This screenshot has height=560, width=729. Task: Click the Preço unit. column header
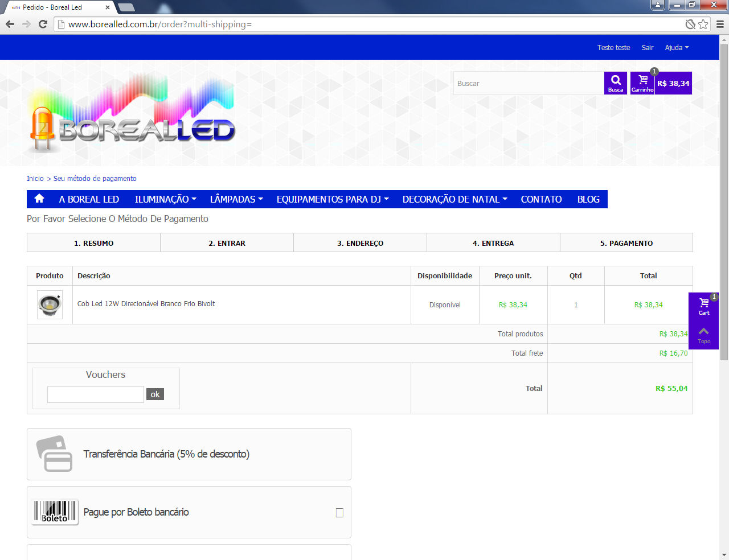click(x=513, y=275)
